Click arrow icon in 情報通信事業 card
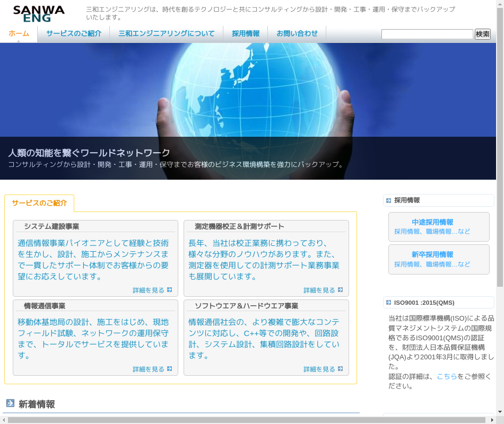This screenshot has width=504, height=424. click(169, 369)
